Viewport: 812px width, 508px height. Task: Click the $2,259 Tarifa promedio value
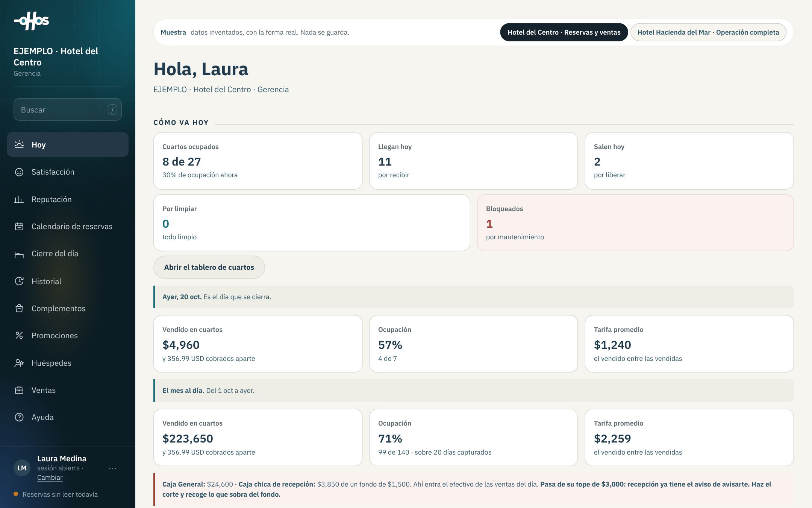[x=612, y=438]
